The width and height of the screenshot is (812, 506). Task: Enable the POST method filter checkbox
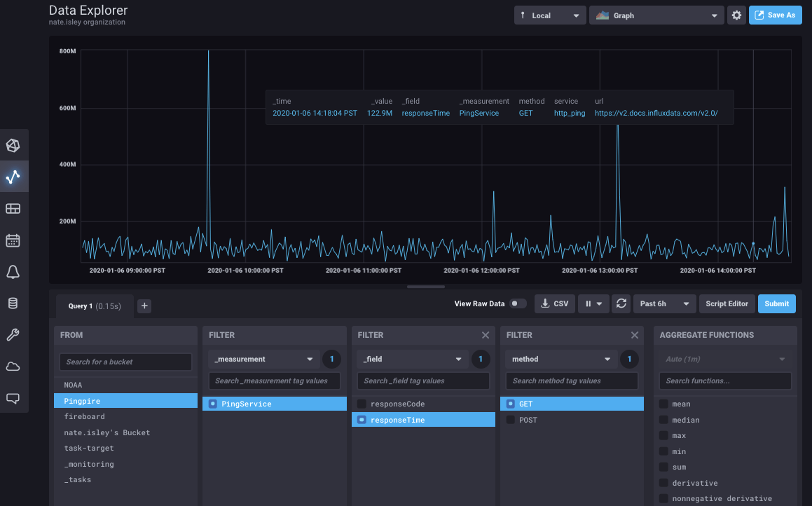511,419
